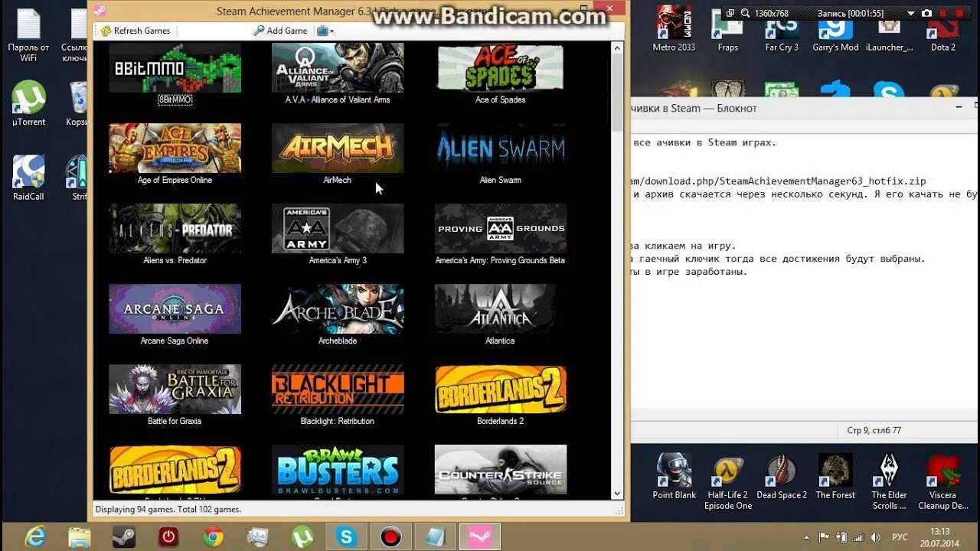Open Steam from the taskbar
This screenshot has width=980, height=551.
point(124,536)
